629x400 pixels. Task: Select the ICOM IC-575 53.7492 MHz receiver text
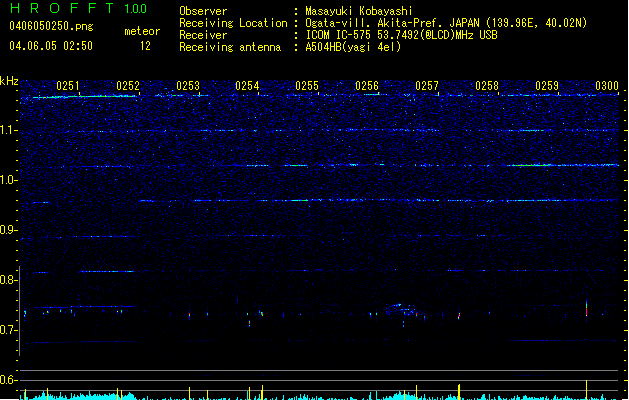tap(401, 35)
